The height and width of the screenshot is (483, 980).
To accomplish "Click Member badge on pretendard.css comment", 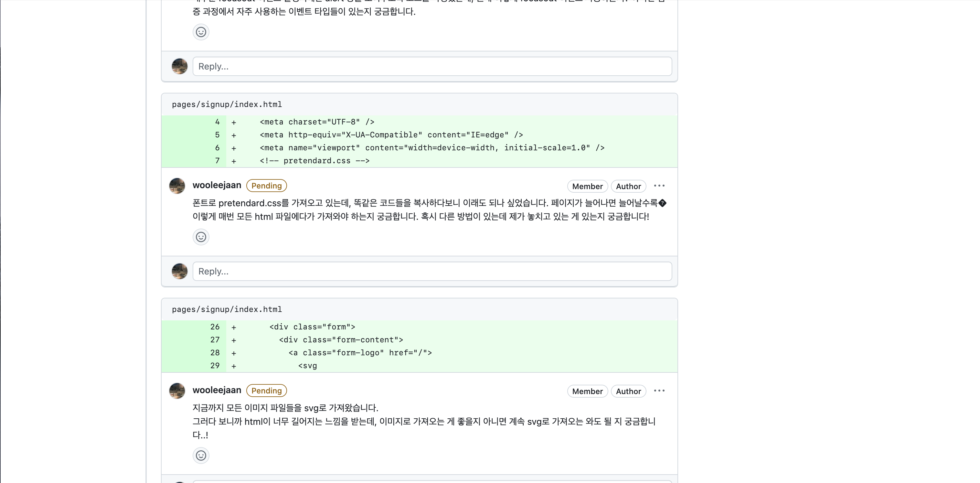I will (x=587, y=187).
